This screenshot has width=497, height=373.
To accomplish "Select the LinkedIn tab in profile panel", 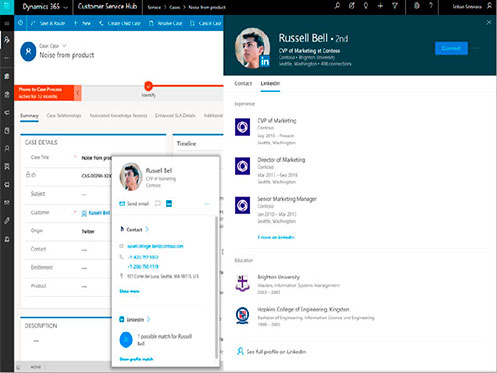I will [x=270, y=83].
